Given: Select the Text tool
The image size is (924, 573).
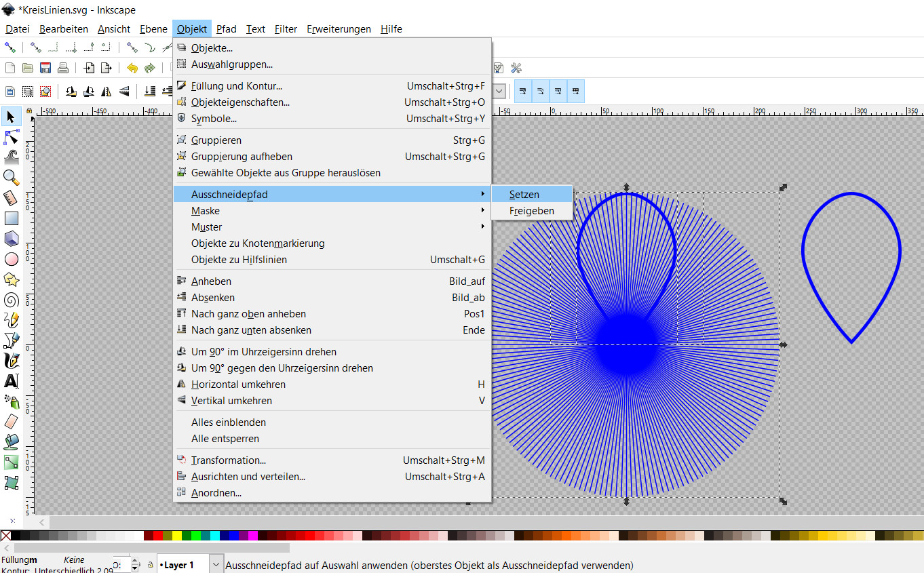Looking at the screenshot, I should click(11, 381).
